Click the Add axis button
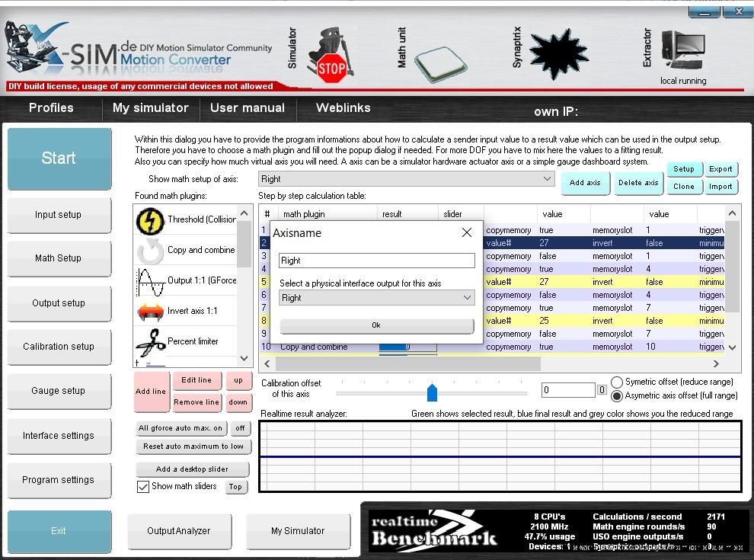 [585, 183]
